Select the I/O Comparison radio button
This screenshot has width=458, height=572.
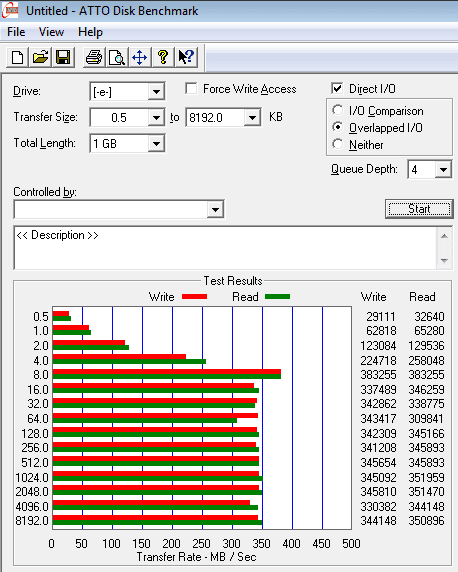pos(338,110)
